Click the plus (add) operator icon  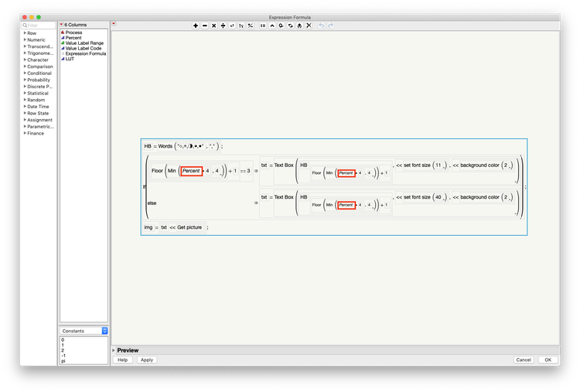click(x=196, y=26)
